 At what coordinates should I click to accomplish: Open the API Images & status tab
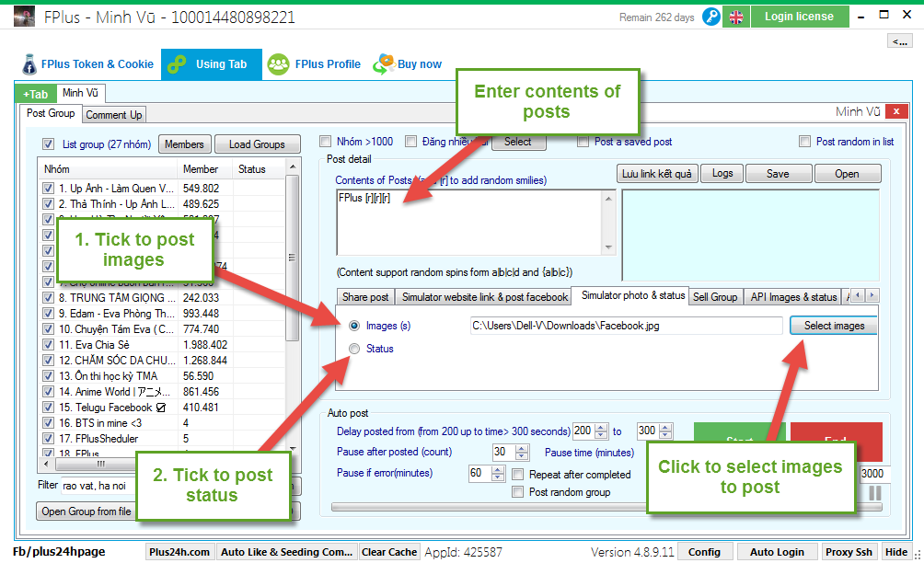(x=793, y=297)
